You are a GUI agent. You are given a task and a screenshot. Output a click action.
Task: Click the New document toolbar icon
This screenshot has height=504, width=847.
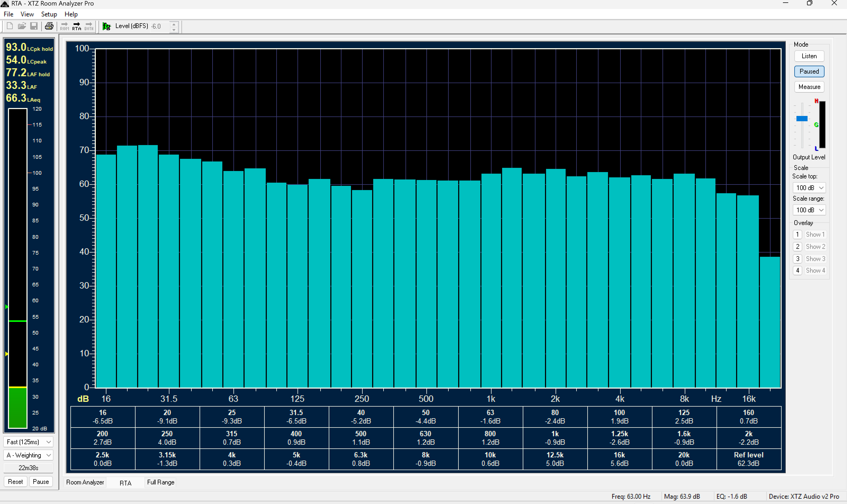[x=10, y=26]
